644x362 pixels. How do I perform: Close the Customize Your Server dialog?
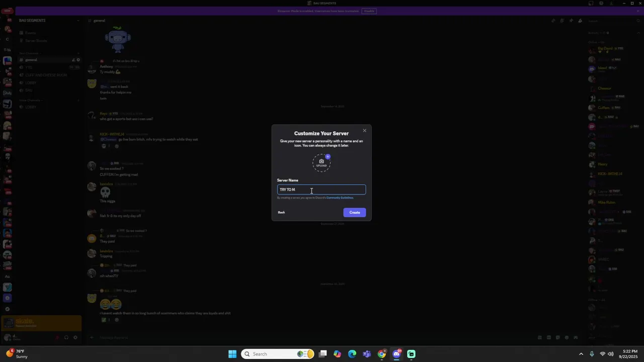click(x=365, y=131)
